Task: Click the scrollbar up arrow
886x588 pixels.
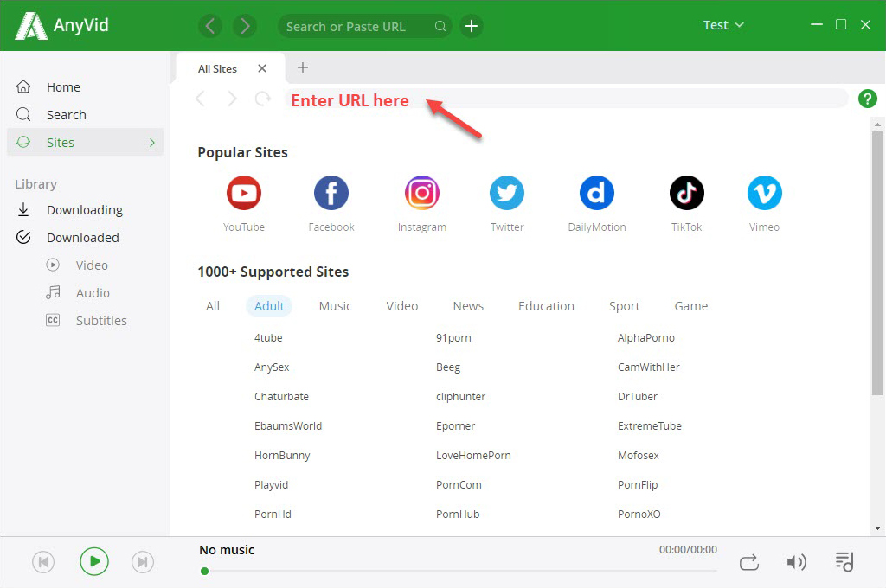Action: pyautogui.click(x=877, y=124)
